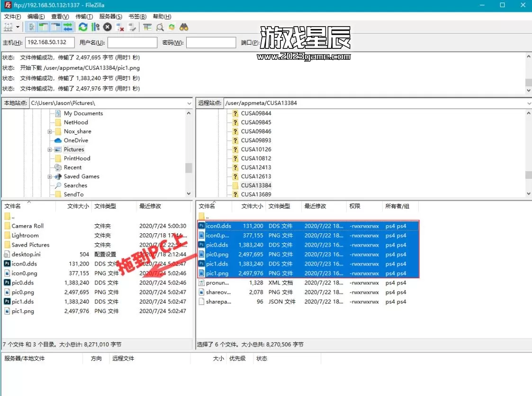
Task: Open the Site Manager dropdown arrow
Action: [18, 27]
